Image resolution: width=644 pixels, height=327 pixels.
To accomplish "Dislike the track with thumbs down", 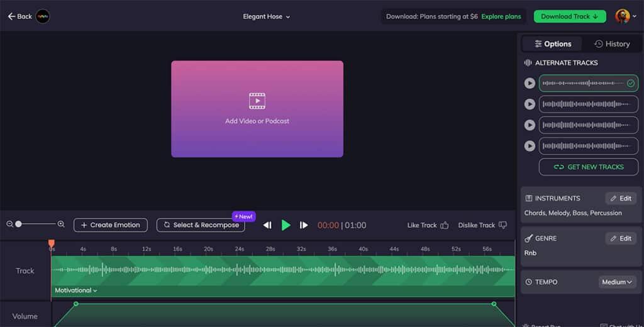I will 482,225.
